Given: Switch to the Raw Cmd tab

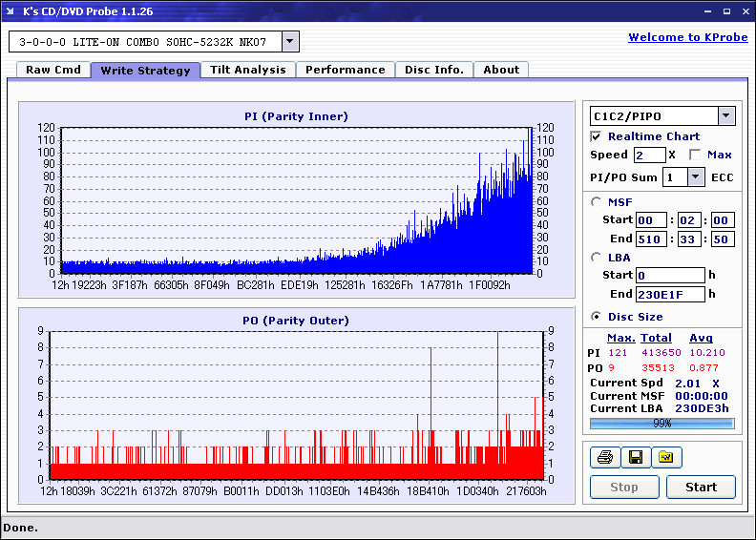Looking at the screenshot, I should (x=53, y=70).
